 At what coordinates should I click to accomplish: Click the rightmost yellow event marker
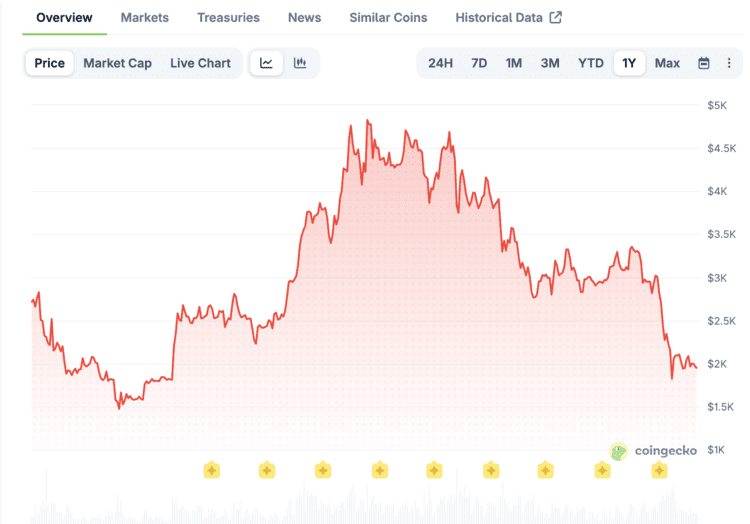point(659,470)
